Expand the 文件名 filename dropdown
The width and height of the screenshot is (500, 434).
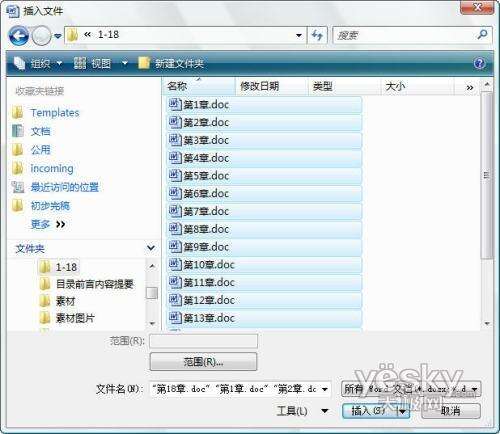tap(325, 389)
